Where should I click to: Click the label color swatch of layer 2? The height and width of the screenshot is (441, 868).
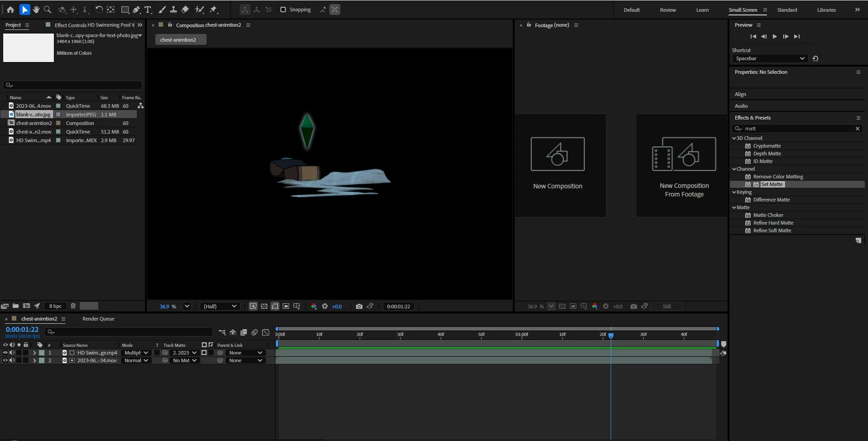click(42, 360)
